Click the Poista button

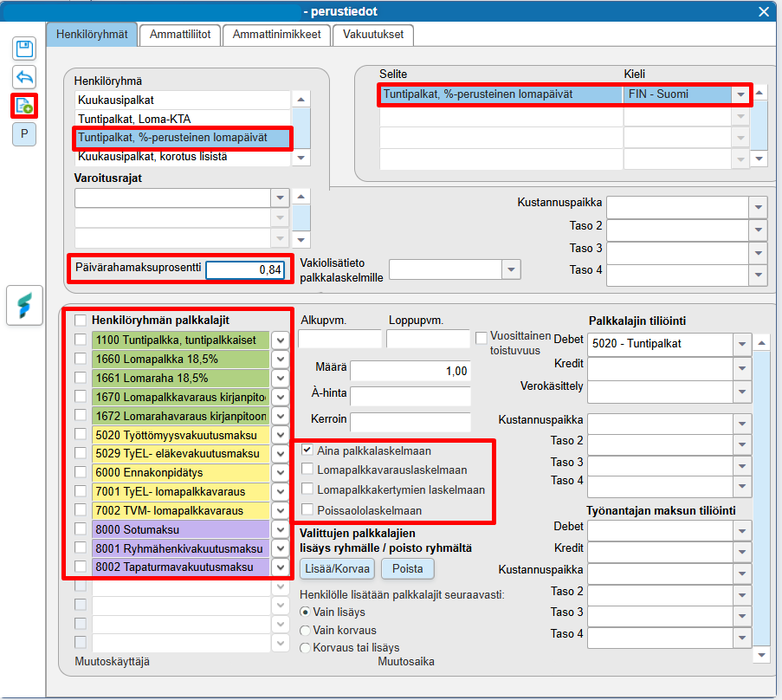click(408, 569)
